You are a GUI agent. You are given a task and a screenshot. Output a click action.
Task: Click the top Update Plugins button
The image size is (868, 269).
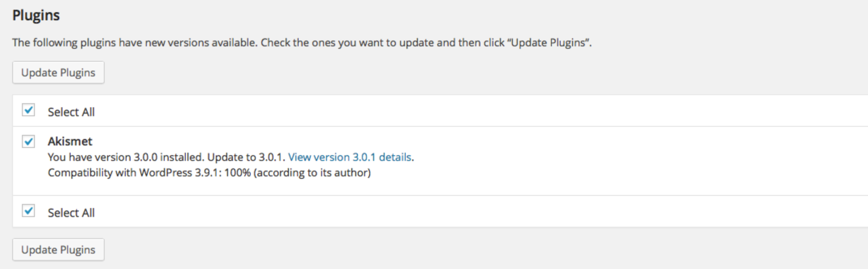58,73
